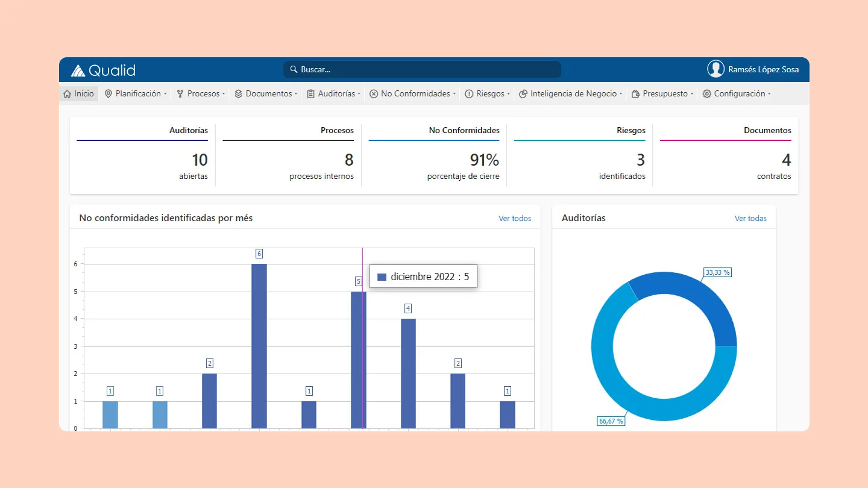Click the user profile avatar icon
This screenshot has width=868, height=488.
[x=715, y=69]
